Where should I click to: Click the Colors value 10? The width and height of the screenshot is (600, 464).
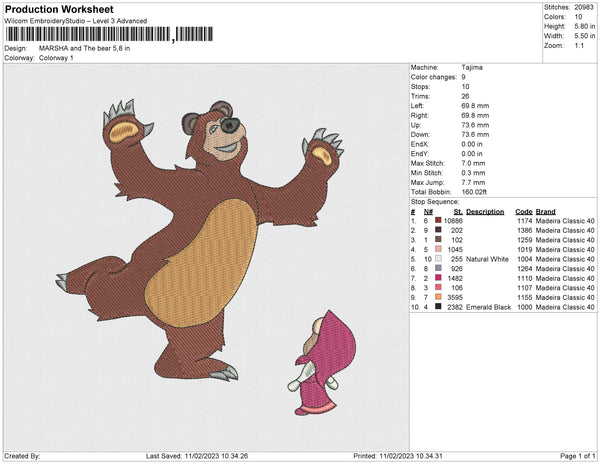click(578, 17)
